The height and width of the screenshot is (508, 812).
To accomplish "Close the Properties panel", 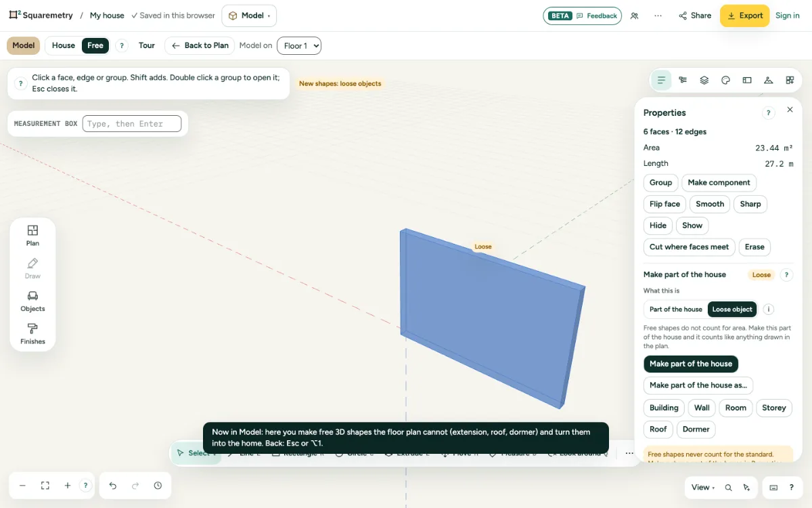I will pos(790,110).
